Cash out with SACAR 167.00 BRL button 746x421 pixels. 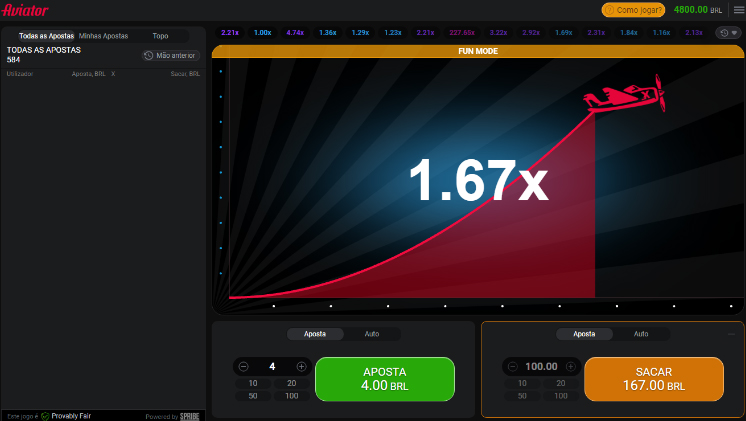(x=654, y=379)
